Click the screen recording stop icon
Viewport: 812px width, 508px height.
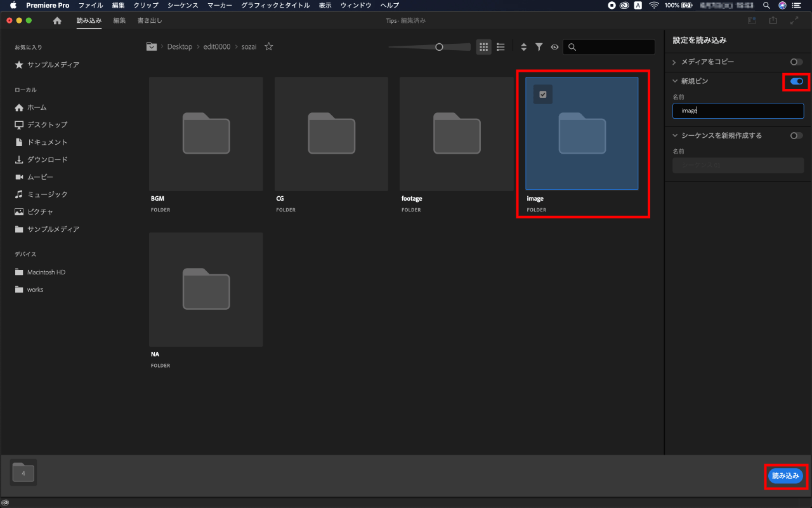coord(612,5)
